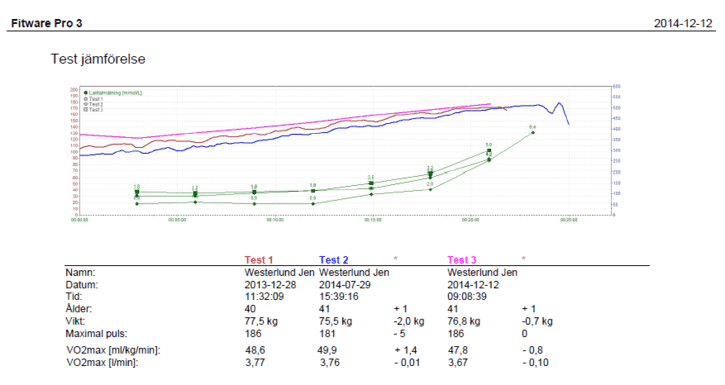Click the 5.0 lactate data point
Screen dimensions: 725x385
tap(489, 151)
